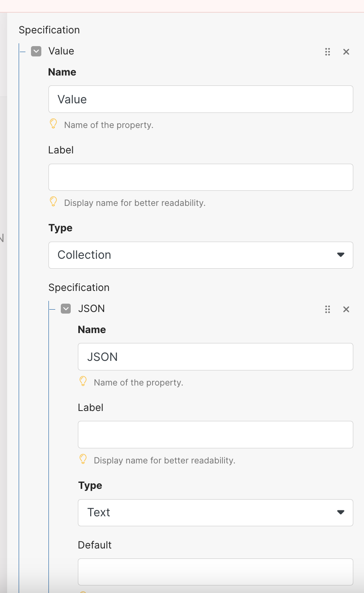Collapse the Value property section
The height and width of the screenshot is (593, 364).
(x=36, y=51)
